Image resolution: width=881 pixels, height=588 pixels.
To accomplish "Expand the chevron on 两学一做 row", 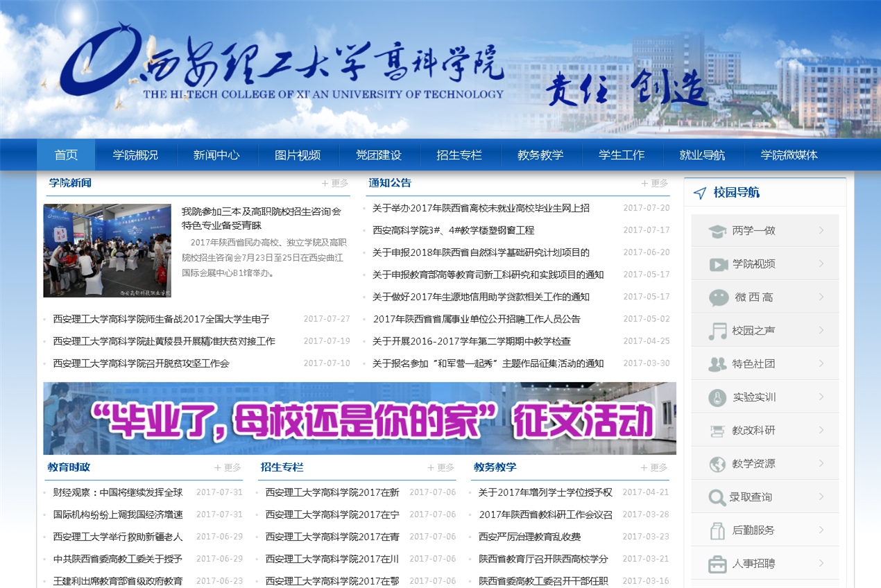I will [821, 230].
